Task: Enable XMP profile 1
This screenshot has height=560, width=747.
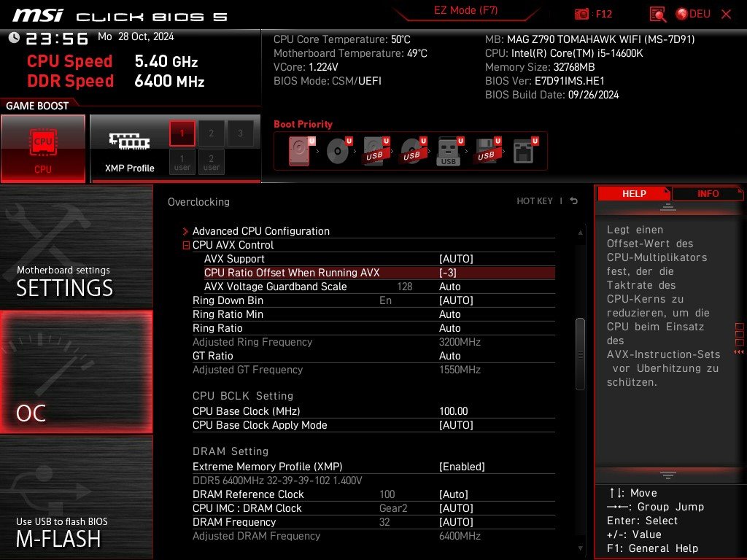Action: click(x=182, y=133)
